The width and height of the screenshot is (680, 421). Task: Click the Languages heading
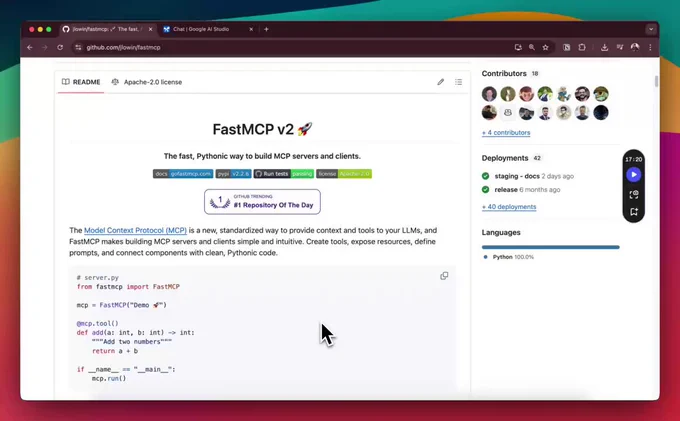[x=501, y=232]
